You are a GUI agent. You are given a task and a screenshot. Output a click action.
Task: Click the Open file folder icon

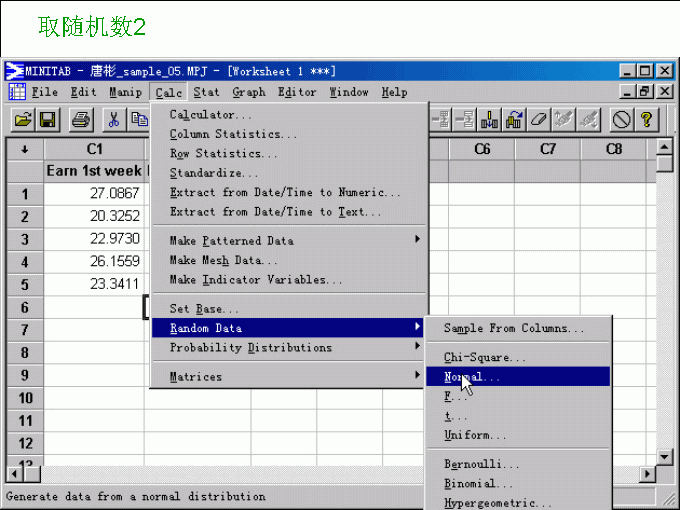click(22, 120)
